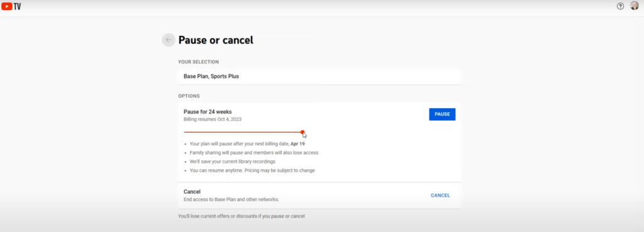Viewport: 644px width, 232px height.
Task: Click "We'll save your current library recordings"
Action: 233,162
